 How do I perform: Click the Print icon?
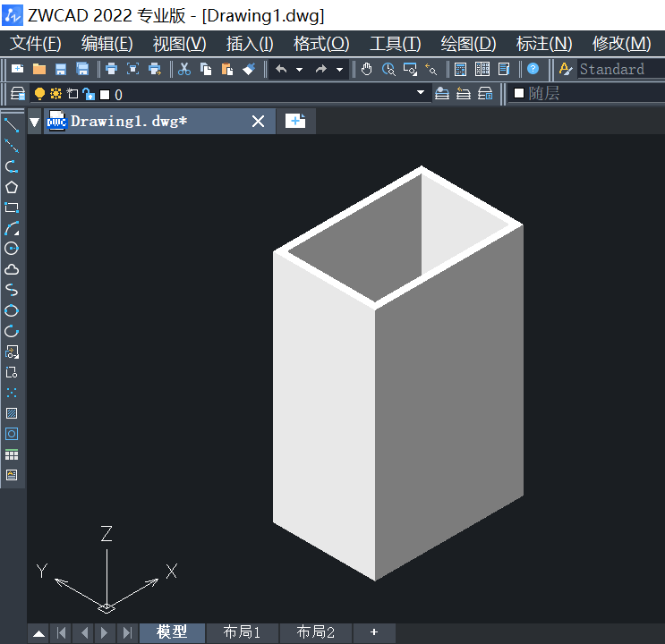tap(111, 69)
